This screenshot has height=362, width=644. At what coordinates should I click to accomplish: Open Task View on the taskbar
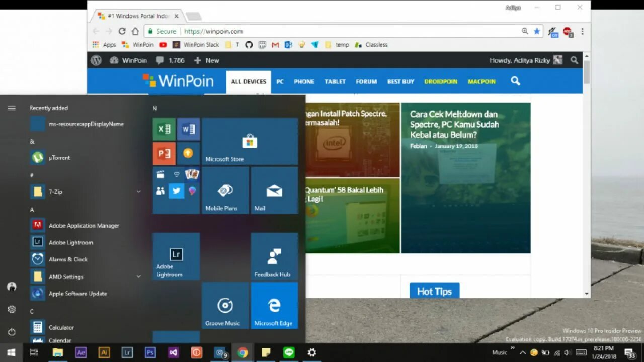34,352
